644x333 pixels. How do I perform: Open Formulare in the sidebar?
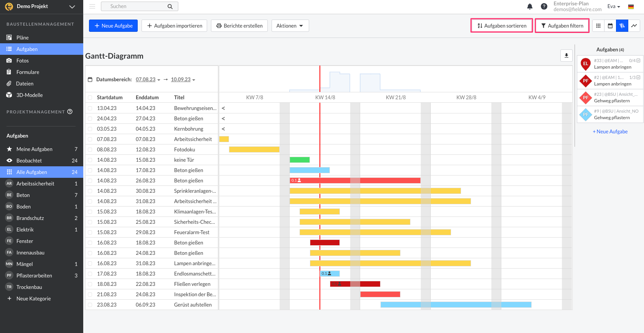(28, 72)
